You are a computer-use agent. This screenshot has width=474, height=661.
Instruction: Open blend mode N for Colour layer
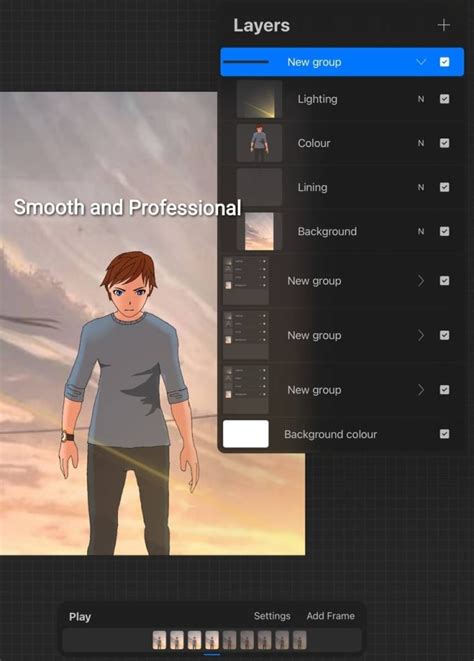click(x=421, y=143)
